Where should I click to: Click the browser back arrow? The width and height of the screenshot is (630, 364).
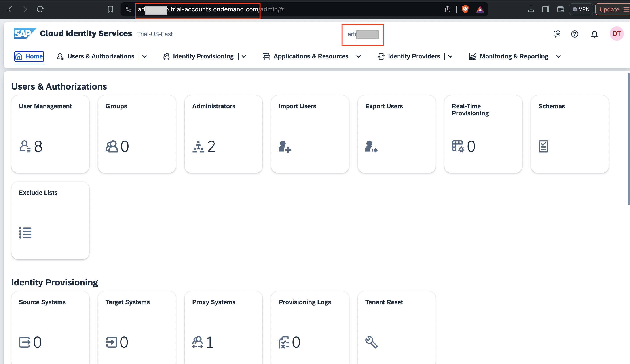pos(10,9)
